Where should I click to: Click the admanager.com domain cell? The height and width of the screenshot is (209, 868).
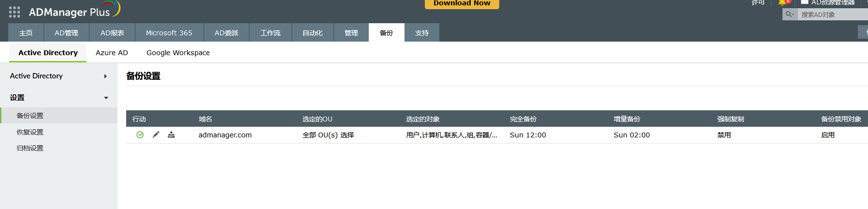225,135
